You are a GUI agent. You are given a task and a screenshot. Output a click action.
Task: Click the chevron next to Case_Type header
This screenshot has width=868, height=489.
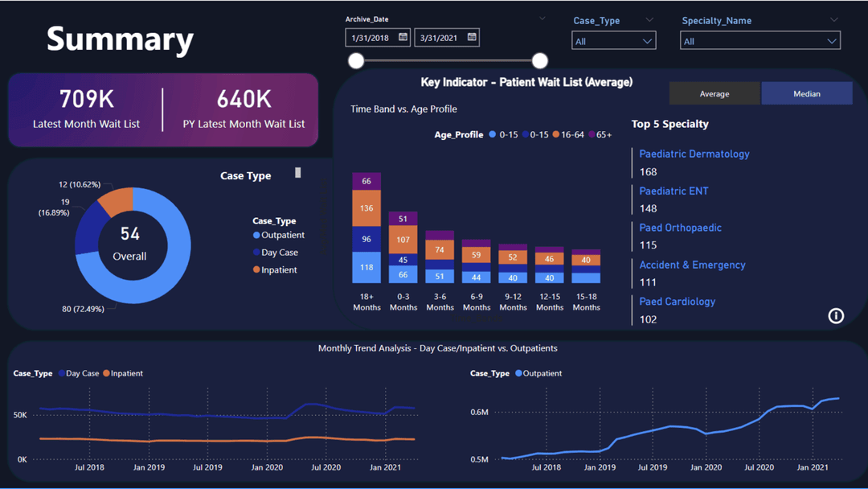[649, 20]
